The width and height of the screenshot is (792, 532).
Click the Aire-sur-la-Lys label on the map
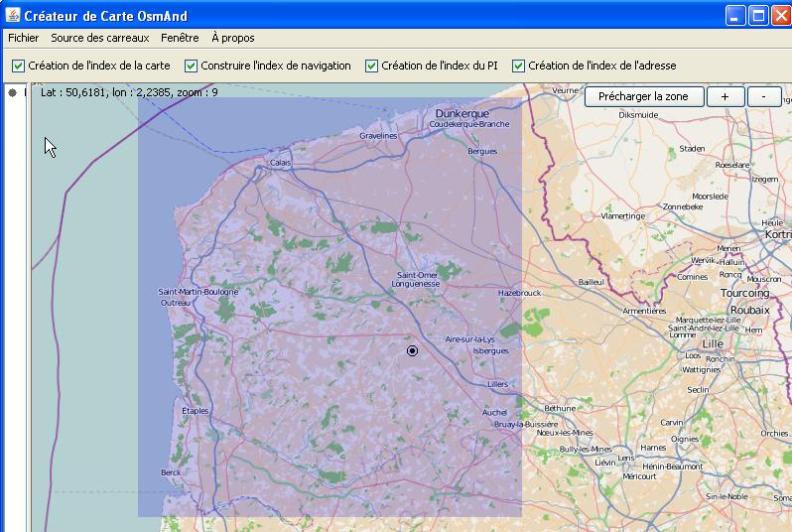(x=469, y=339)
